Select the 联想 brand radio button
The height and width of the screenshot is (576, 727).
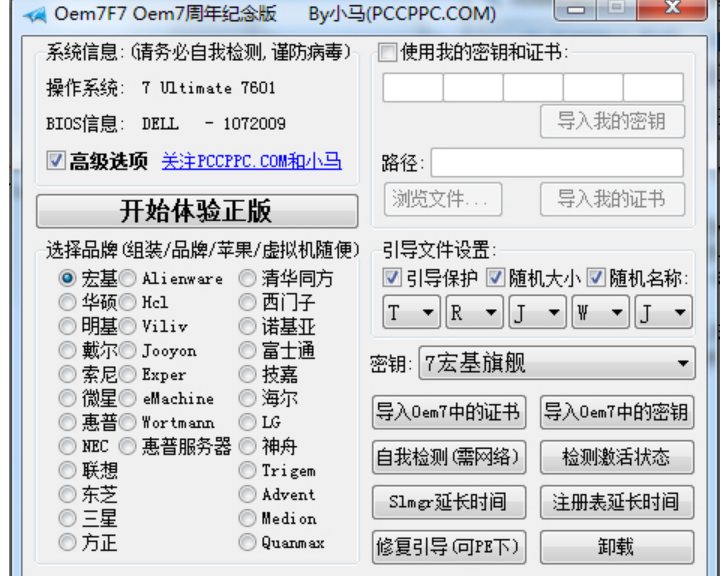point(67,470)
